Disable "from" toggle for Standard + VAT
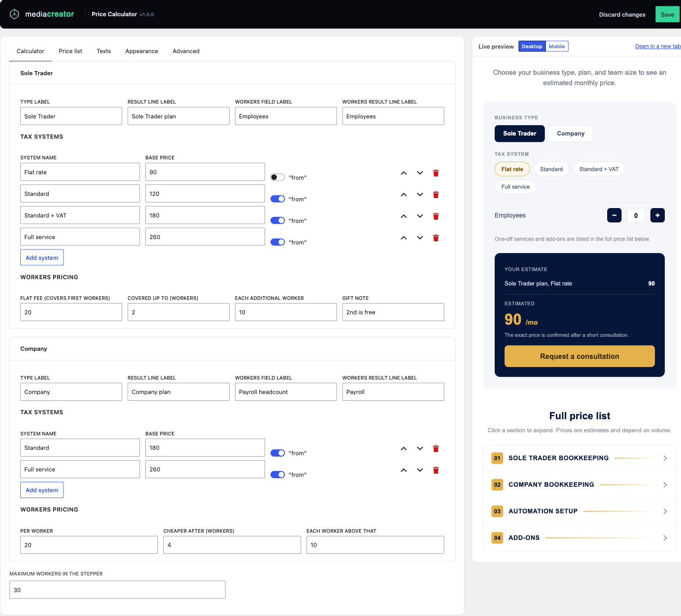Screen dimensions: 681x616 (278, 221)
